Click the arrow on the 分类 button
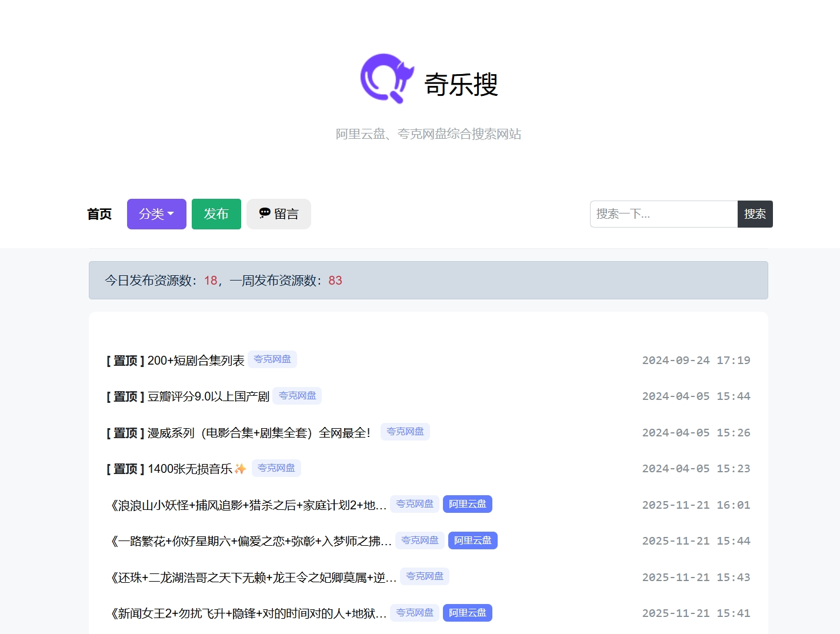Viewport: 840px width, 634px height. click(171, 214)
